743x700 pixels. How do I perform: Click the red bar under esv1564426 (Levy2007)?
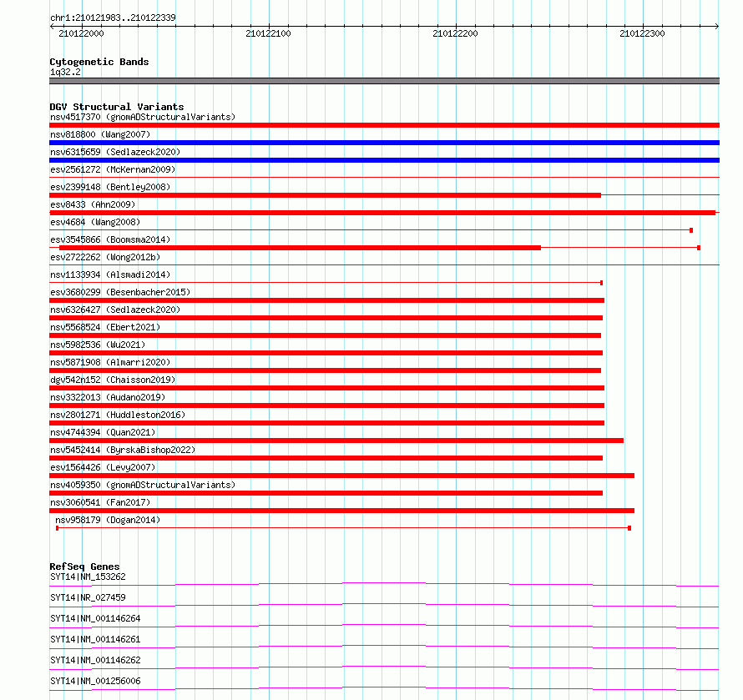[341, 476]
